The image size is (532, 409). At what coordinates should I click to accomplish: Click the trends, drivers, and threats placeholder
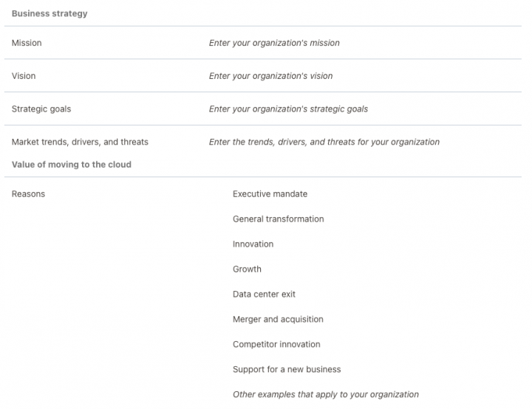[x=324, y=142]
